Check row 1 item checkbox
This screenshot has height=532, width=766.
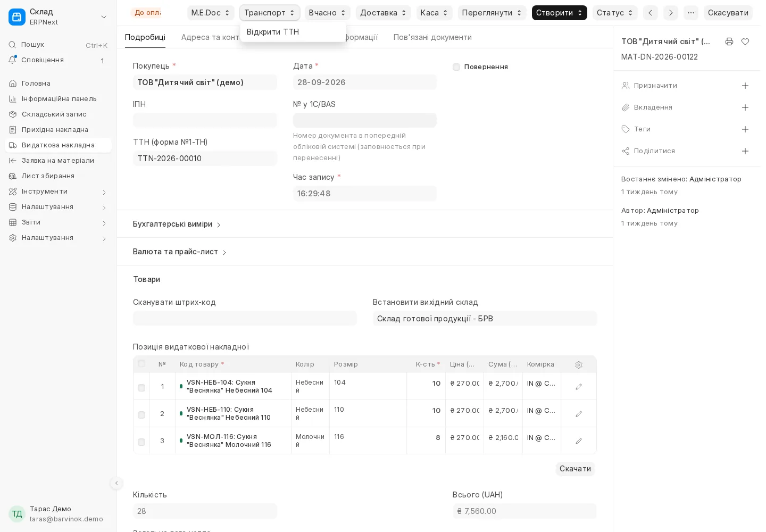point(141,388)
